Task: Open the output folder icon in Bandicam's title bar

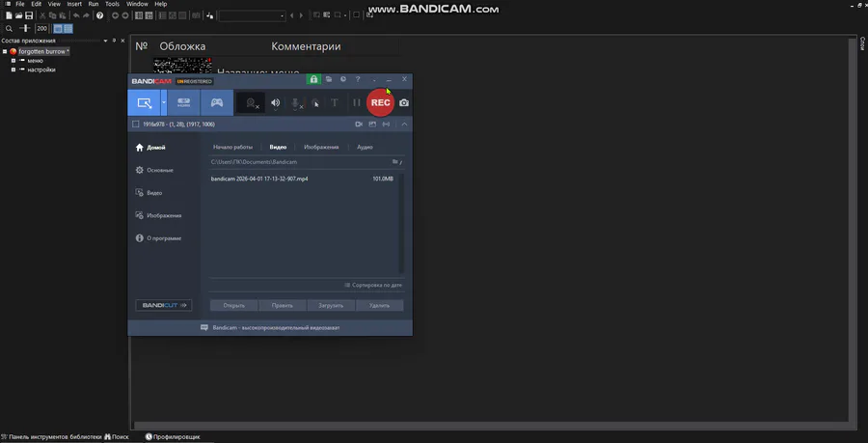Action: (329, 79)
